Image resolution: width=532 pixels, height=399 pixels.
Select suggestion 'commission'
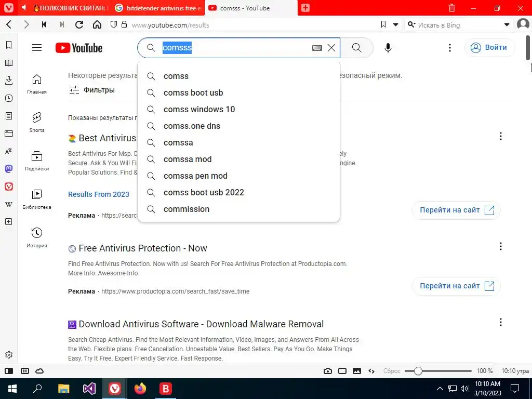(238, 209)
